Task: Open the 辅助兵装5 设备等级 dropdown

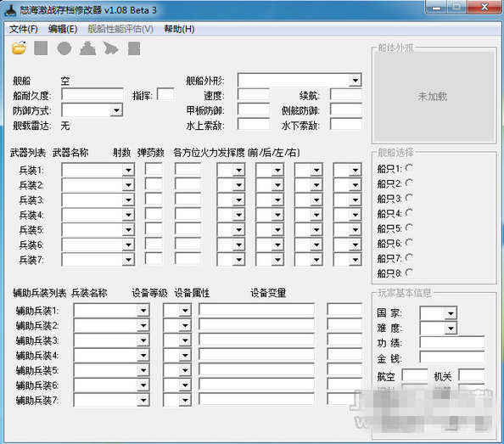Action: [x=185, y=370]
